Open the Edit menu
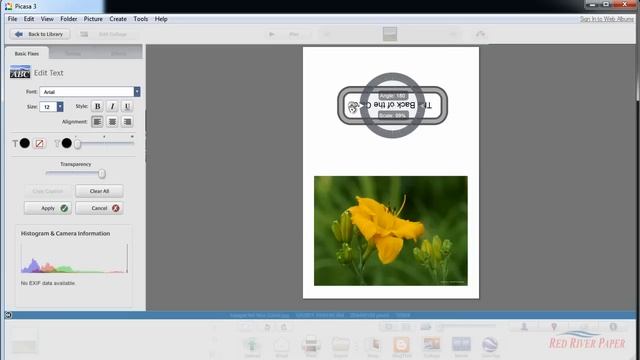This screenshot has width=640, height=360. pos(29,19)
